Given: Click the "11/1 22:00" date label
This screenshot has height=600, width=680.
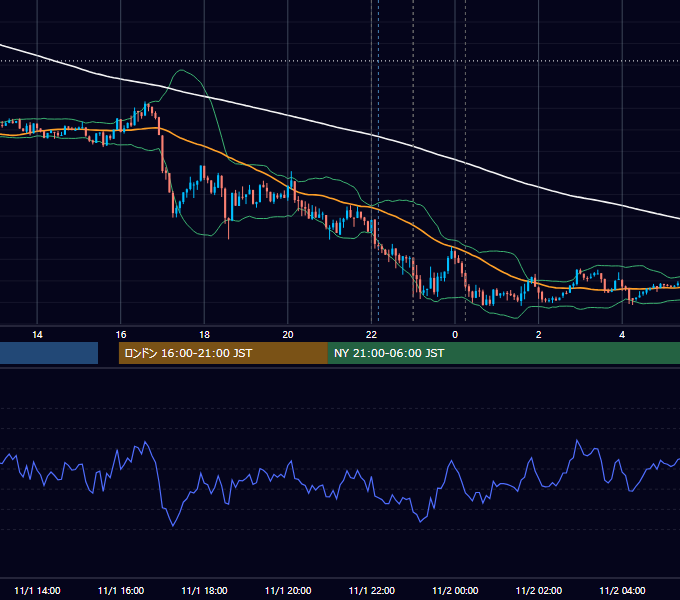Looking at the screenshot, I should point(372,590).
